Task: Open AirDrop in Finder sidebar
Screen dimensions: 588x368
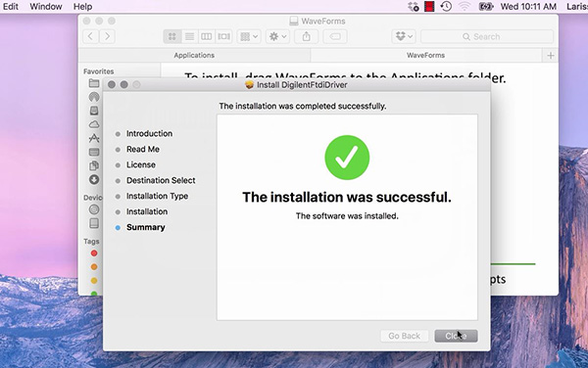Action: [x=94, y=97]
